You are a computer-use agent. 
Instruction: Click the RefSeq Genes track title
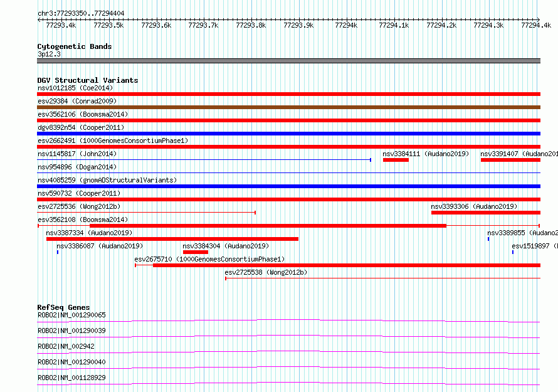point(63,307)
